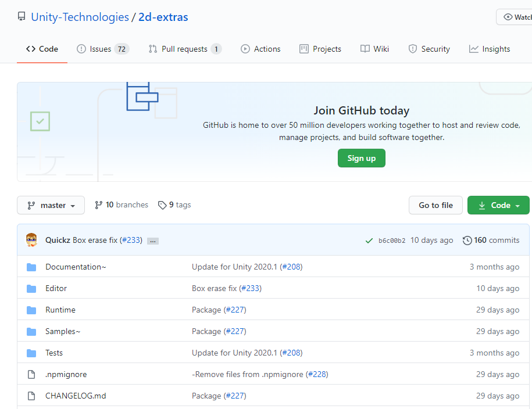Open the Documentation~ folder
532x409 pixels.
pyautogui.click(x=76, y=267)
